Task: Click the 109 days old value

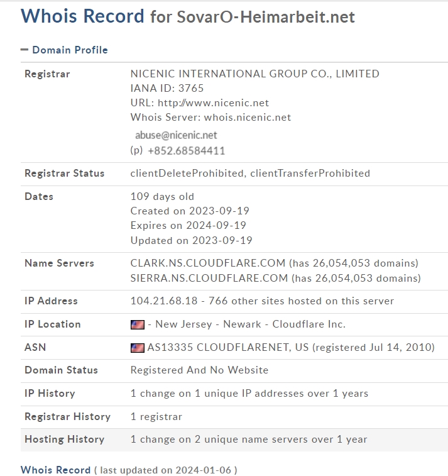Action: click(x=162, y=196)
